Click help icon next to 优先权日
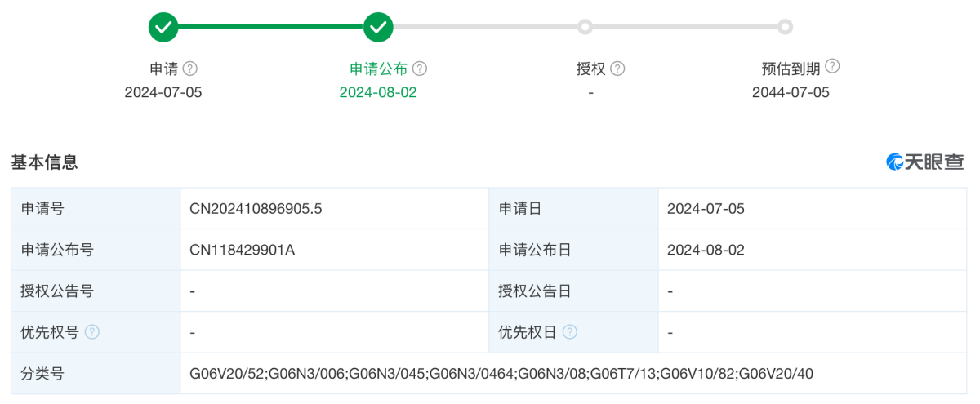Screen dimensions: 980x404 coord(570,332)
